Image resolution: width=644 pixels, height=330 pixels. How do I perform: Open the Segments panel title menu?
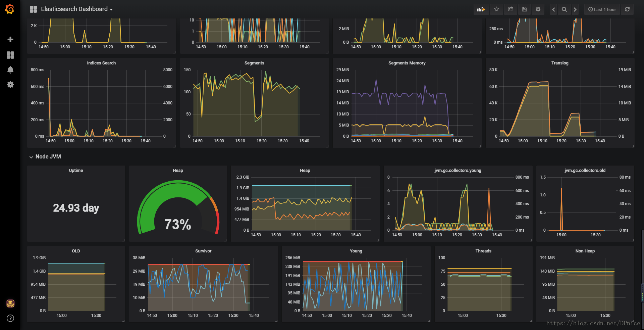point(254,63)
